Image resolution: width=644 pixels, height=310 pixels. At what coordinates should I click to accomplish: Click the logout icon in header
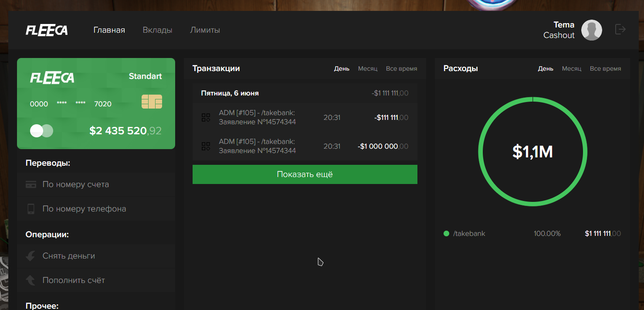(620, 29)
